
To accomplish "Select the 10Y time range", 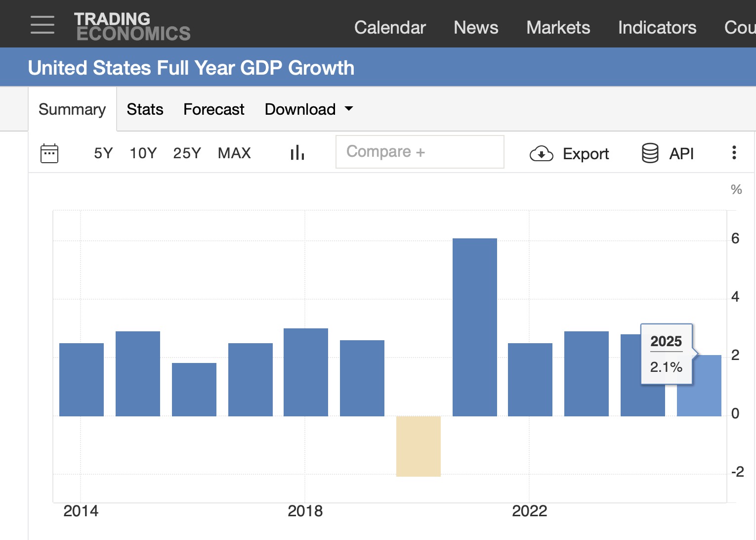I will coord(143,153).
